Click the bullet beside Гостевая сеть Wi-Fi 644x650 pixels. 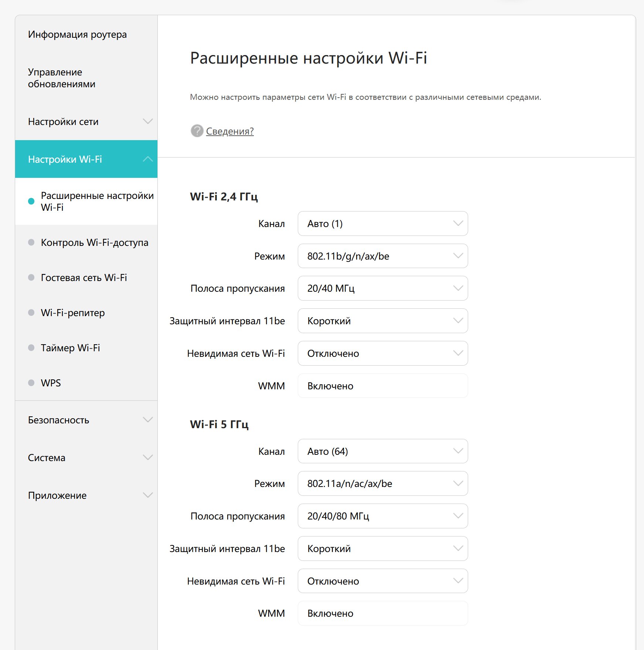(x=31, y=277)
